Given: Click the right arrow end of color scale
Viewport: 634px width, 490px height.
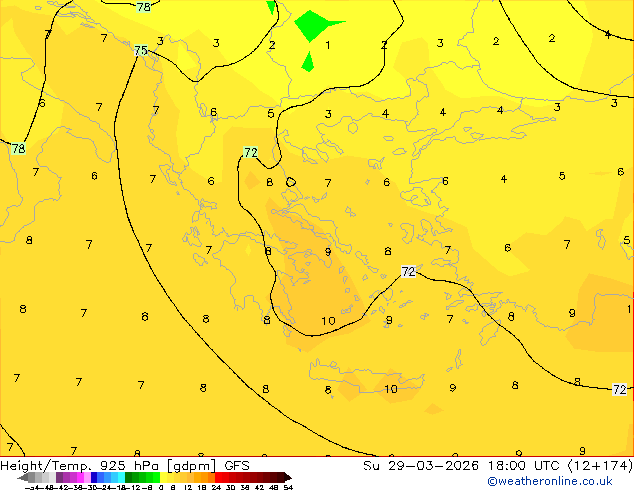Looking at the screenshot, I should pos(288,477).
